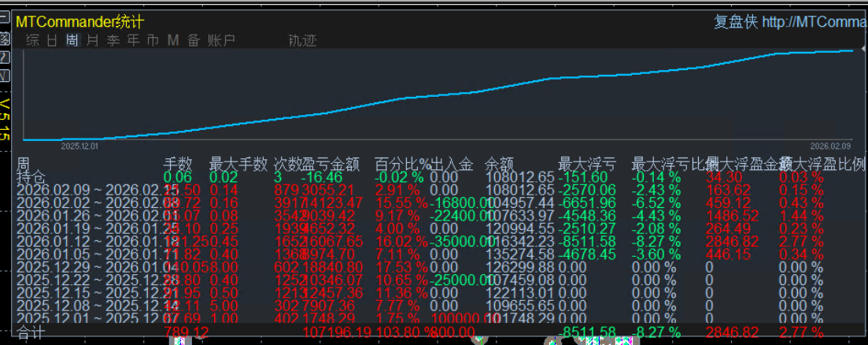This screenshot has height=345, width=868.
Task: Click the MTCommander统计 panel title
Action: [x=79, y=21]
